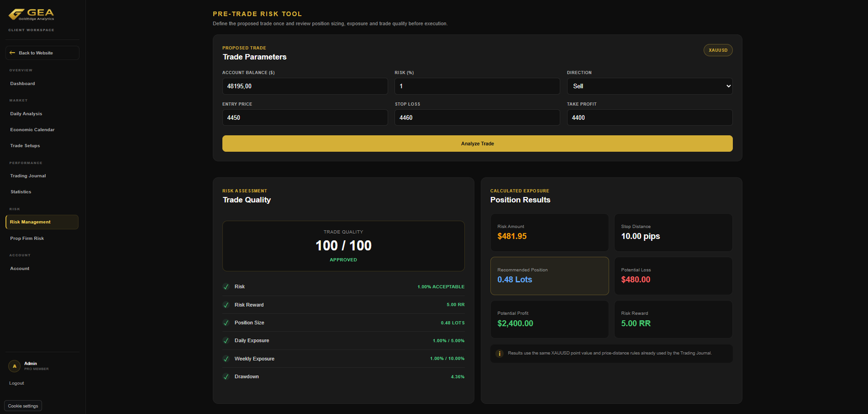Click the checkmark icon beside Drawdown

point(226,377)
